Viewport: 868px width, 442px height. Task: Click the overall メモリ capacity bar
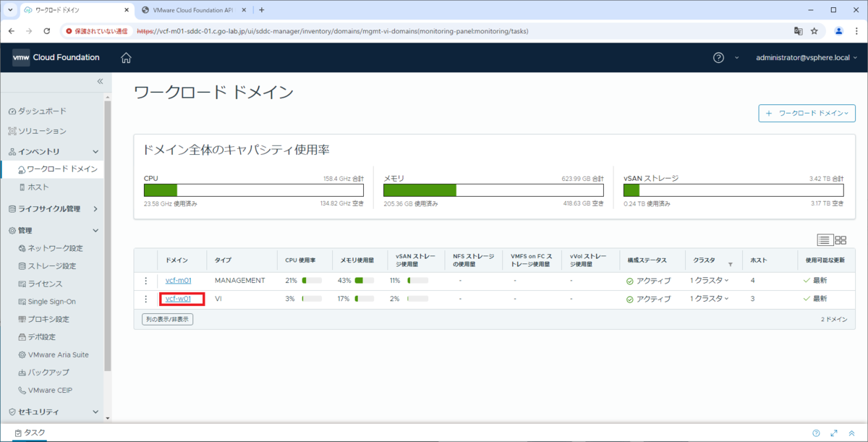(x=493, y=191)
